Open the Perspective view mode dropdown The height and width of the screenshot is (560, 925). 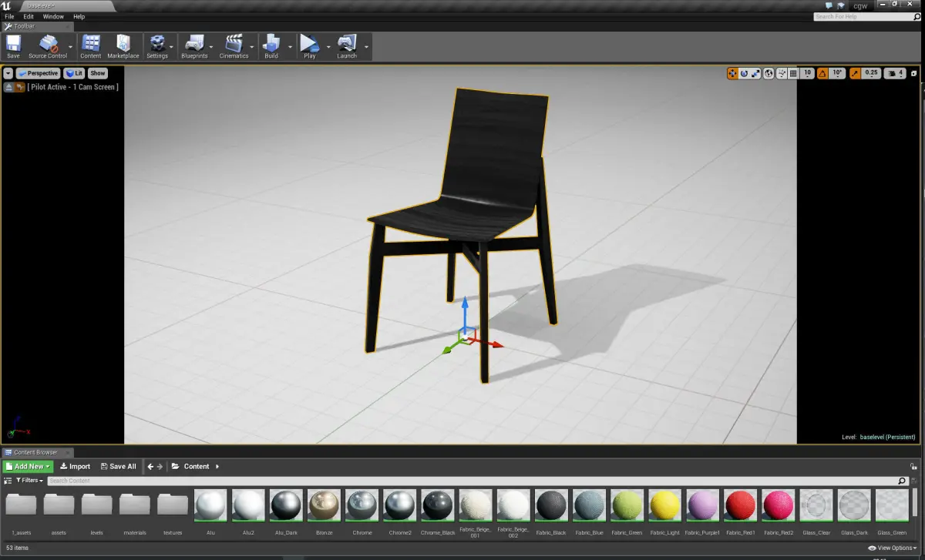[39, 73]
